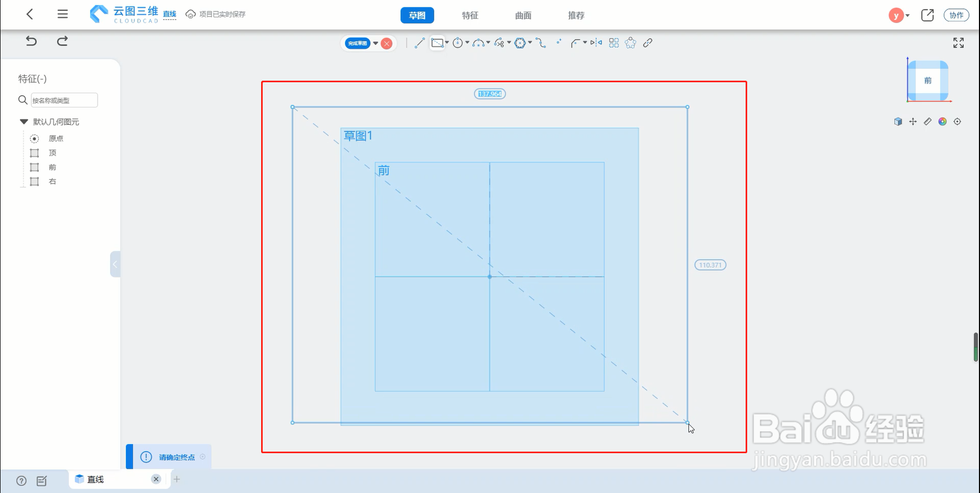The image size is (980, 493).
Task: Cancel sketch with the red X button
Action: (x=387, y=43)
